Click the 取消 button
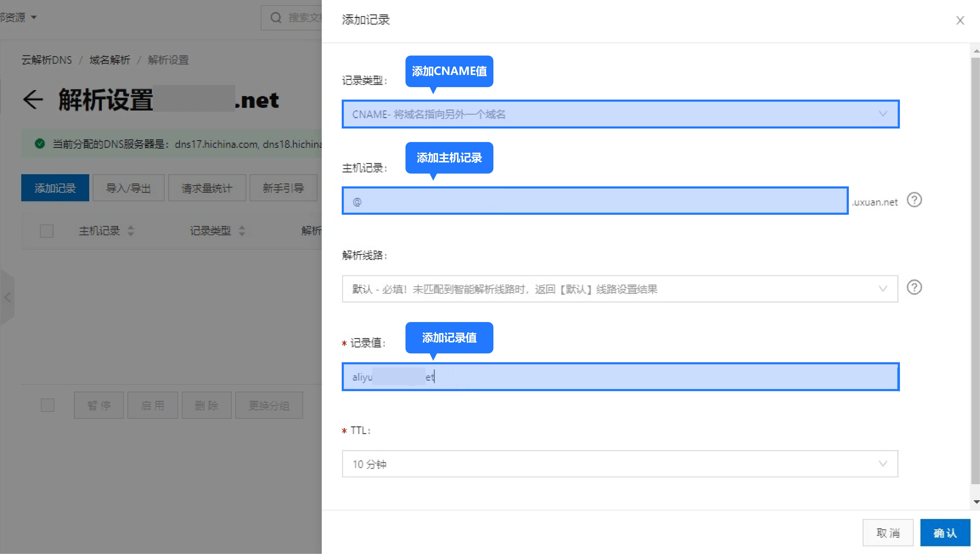980x554 pixels. tap(888, 533)
